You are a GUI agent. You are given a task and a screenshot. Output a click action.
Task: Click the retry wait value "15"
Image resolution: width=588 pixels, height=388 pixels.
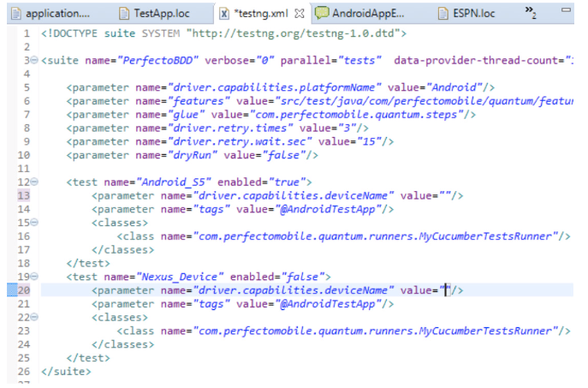pos(369,141)
